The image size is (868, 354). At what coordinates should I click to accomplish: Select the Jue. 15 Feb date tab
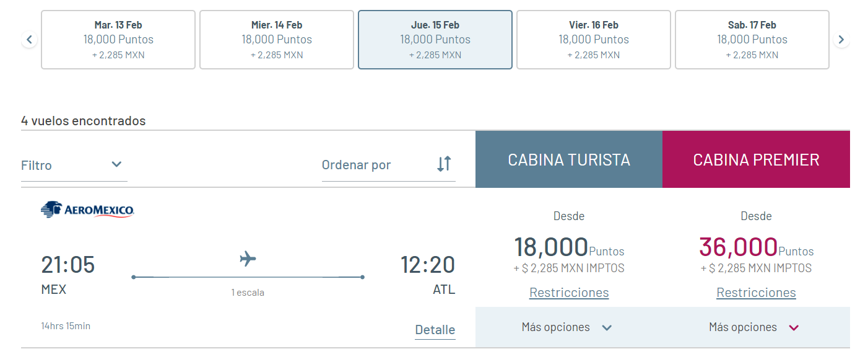(435, 40)
